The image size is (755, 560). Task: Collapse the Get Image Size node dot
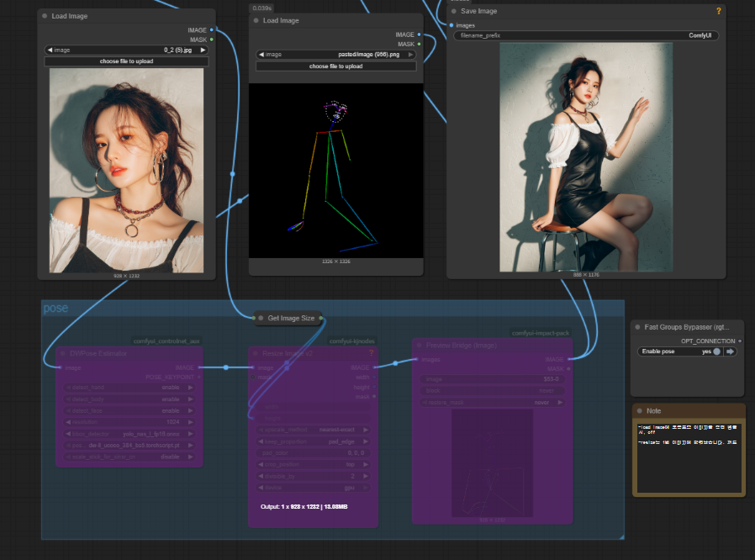[x=261, y=319]
